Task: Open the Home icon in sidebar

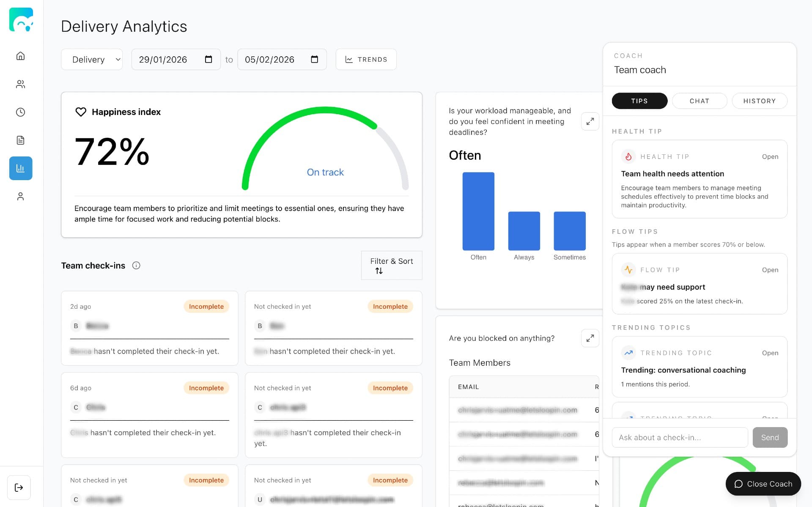Action: click(x=20, y=55)
